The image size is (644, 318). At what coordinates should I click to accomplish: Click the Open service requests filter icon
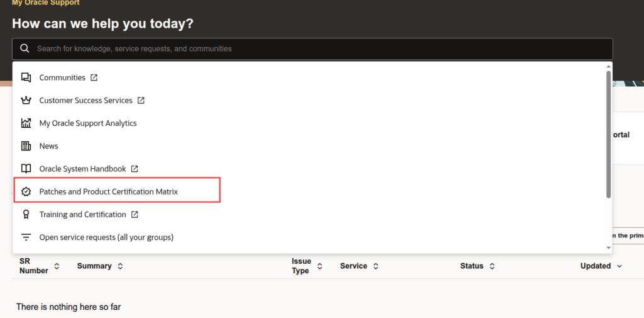point(26,237)
